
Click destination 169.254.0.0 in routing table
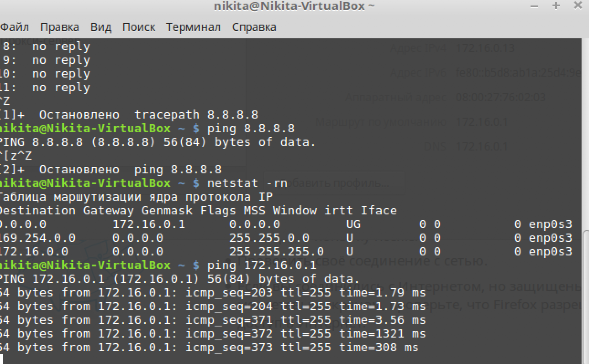tap(37, 238)
